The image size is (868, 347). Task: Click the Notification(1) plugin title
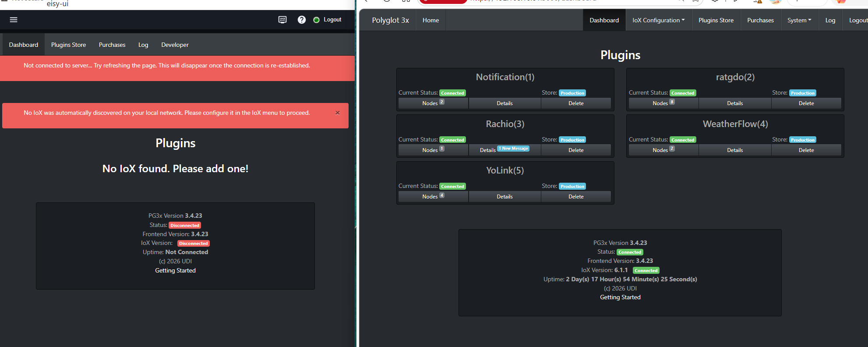(x=505, y=77)
